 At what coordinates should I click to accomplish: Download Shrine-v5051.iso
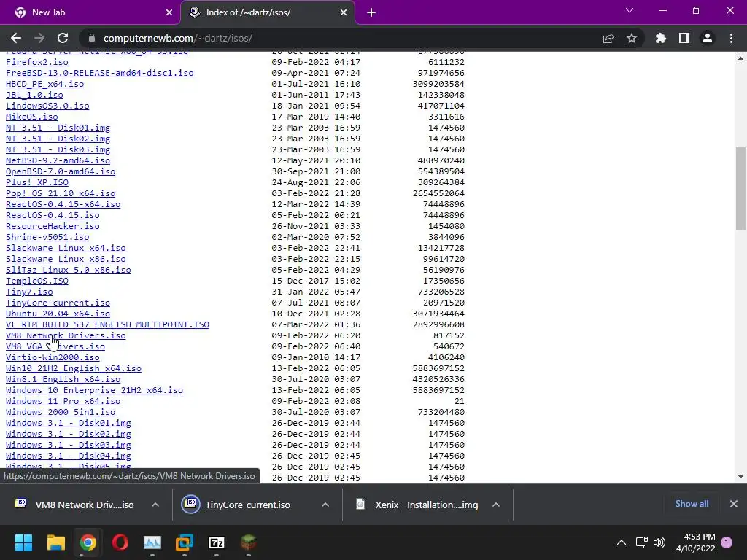(47, 237)
